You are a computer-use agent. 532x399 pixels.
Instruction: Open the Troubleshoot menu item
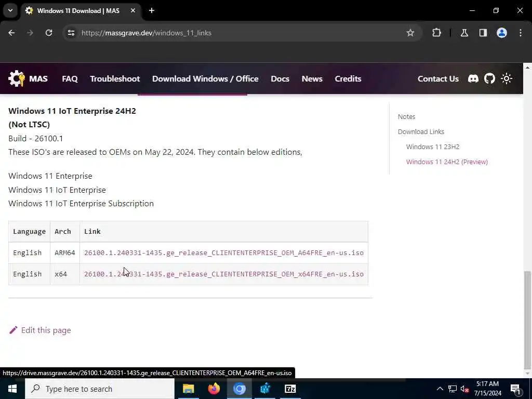[115, 79]
